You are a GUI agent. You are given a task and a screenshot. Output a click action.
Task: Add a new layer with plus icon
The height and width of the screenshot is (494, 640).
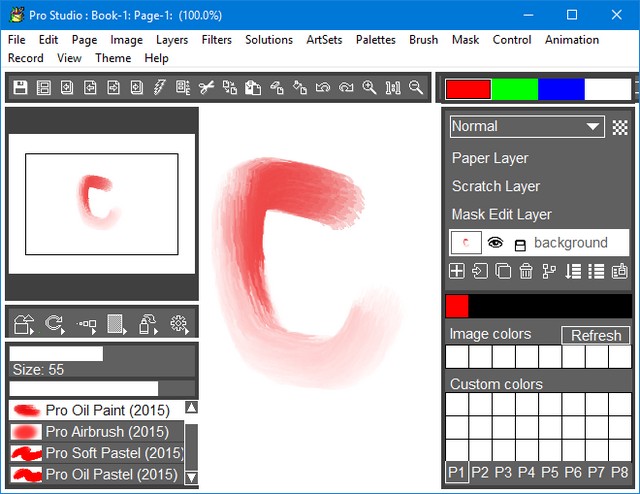(456, 271)
